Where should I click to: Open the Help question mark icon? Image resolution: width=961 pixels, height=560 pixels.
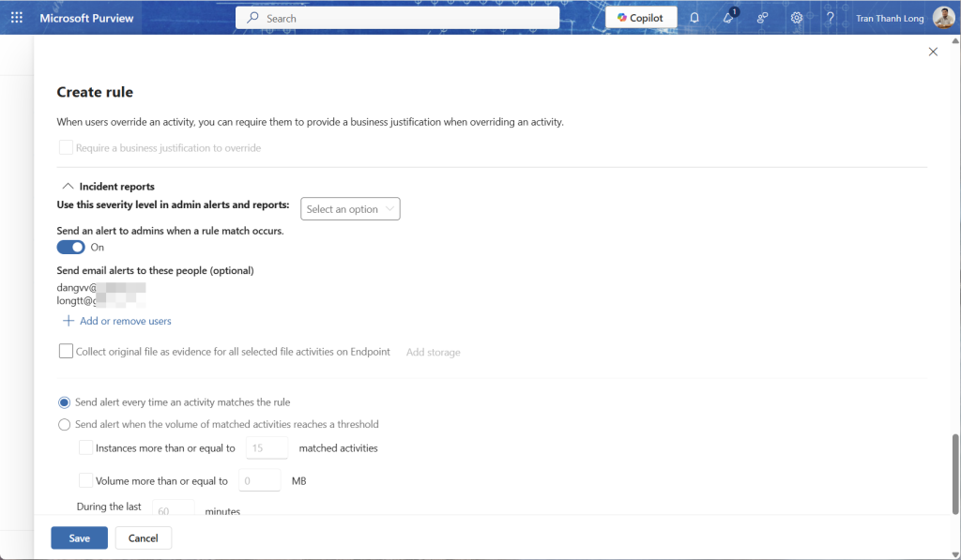click(x=830, y=18)
